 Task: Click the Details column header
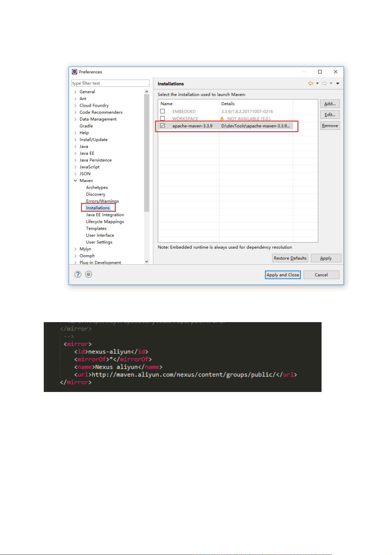point(256,103)
